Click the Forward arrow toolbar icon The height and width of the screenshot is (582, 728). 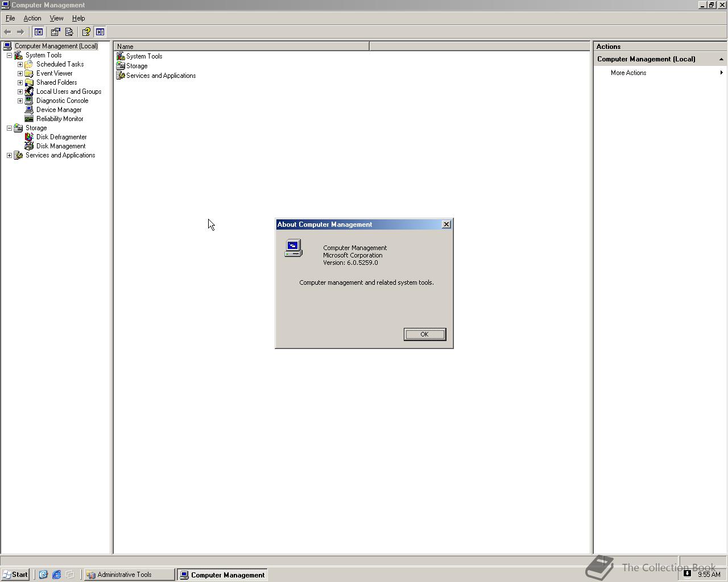(20, 32)
